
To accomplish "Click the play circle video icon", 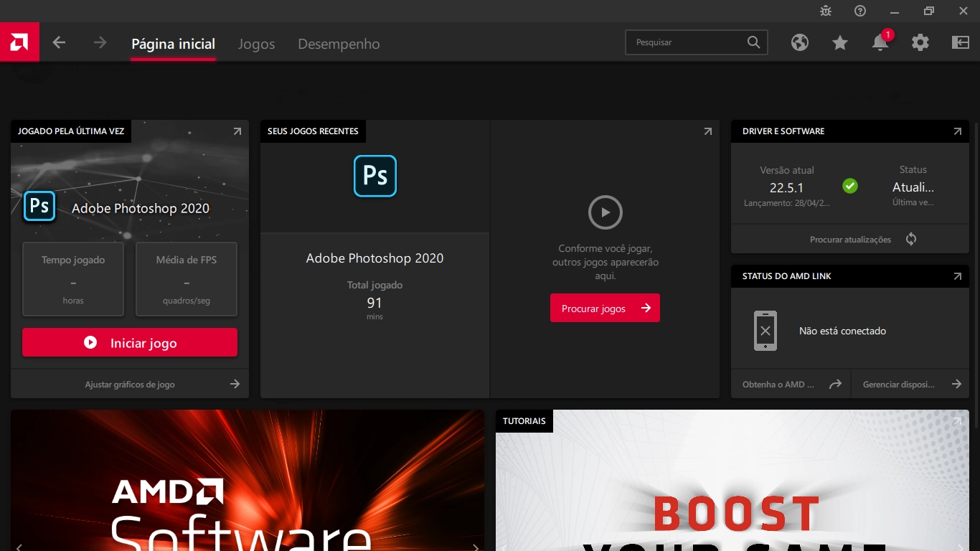I will coord(606,212).
